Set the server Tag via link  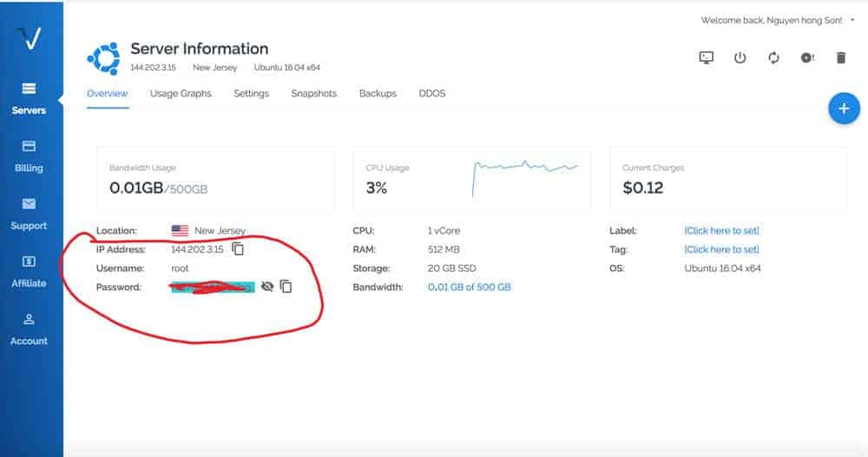(x=721, y=249)
